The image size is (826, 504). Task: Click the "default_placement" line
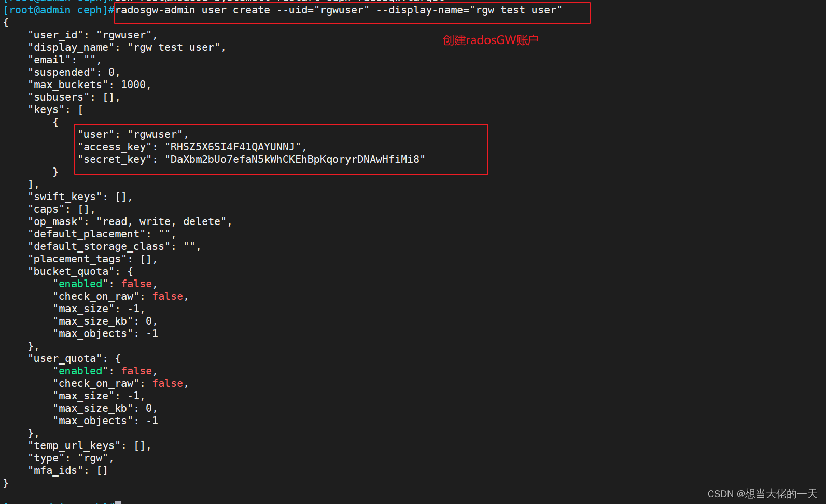click(102, 234)
